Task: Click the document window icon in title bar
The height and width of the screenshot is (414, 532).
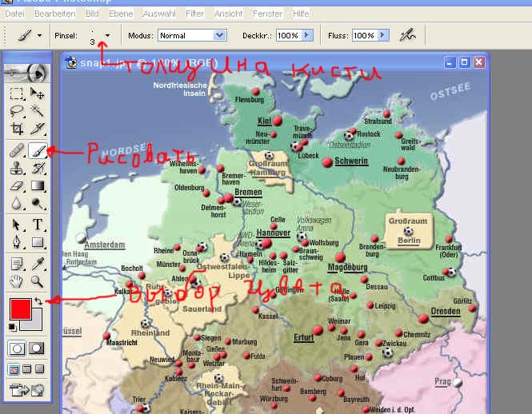Action: coord(71,62)
